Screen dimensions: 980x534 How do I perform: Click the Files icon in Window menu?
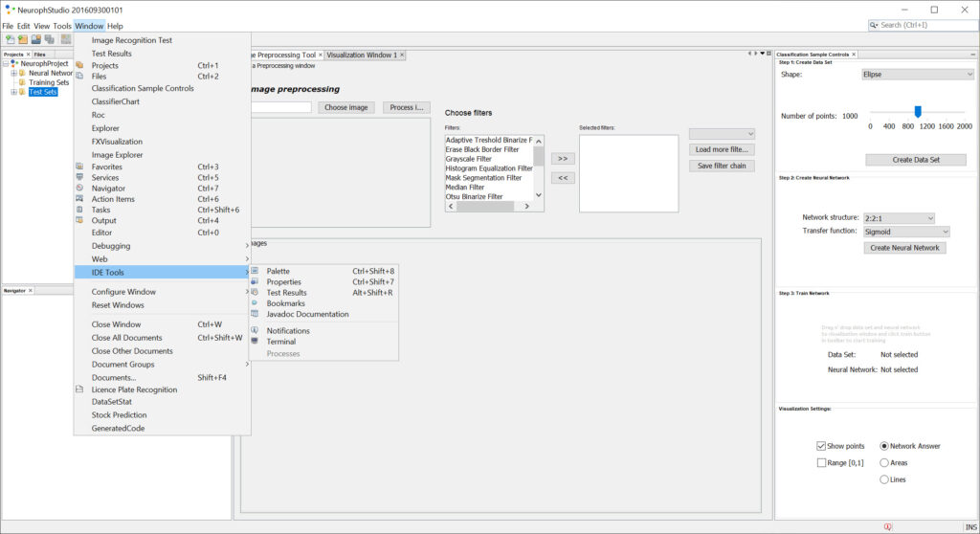[x=80, y=77]
